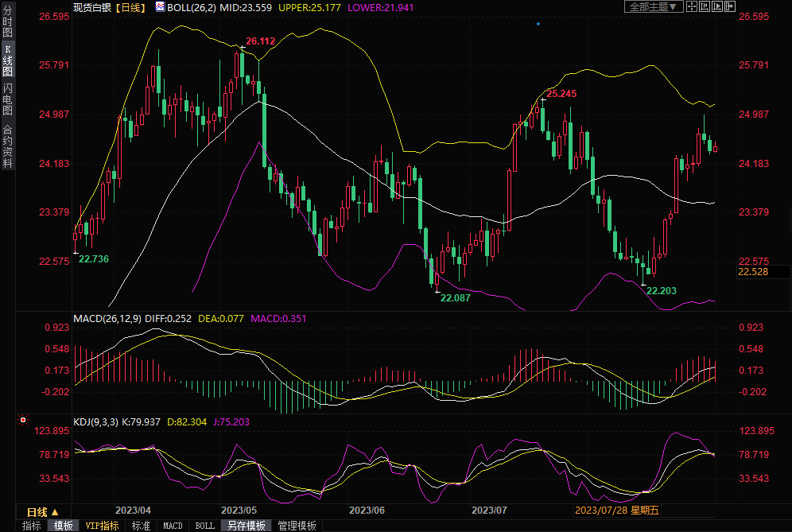The image size is (792, 532).
Task: Select the MACD template at bottom bar
Action: (173, 526)
